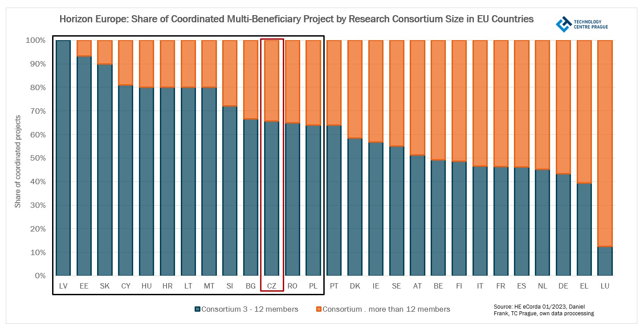Select the CZ label on the x-axis
The width and height of the screenshot is (644, 330).
[272, 286]
